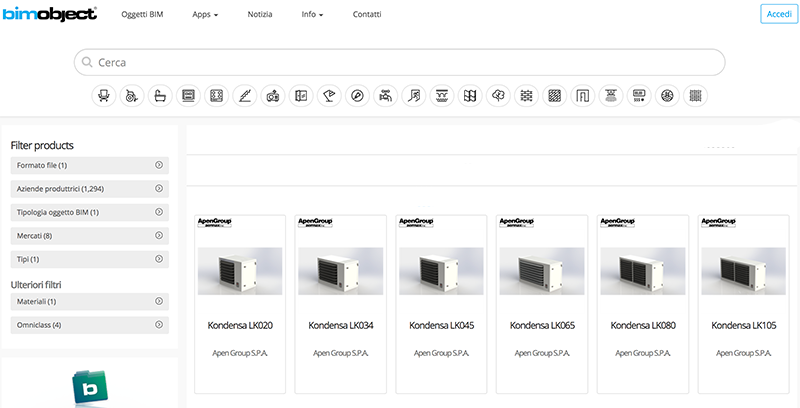
Task: Open the radio electronics category icon
Action: 273,96
